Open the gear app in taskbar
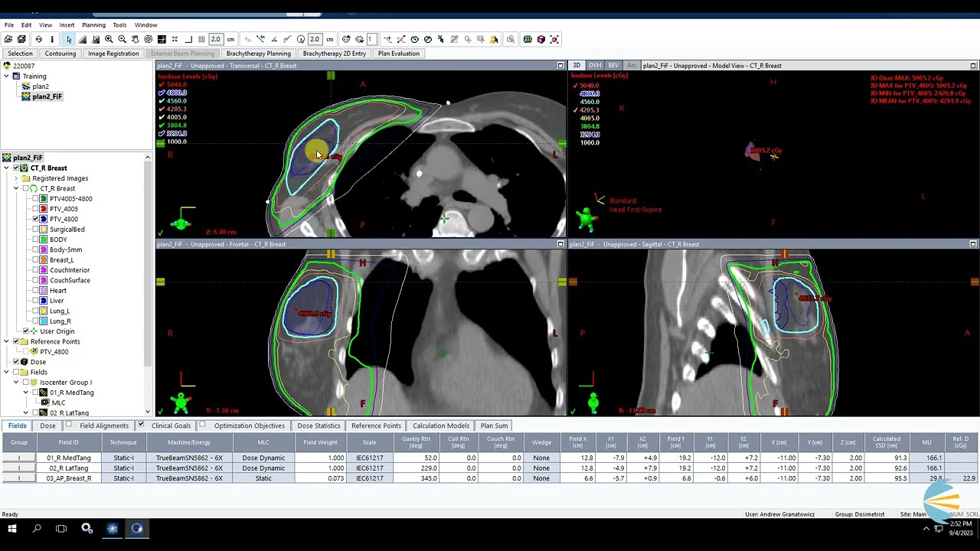Screen dimensions: 980x551 click(87, 528)
